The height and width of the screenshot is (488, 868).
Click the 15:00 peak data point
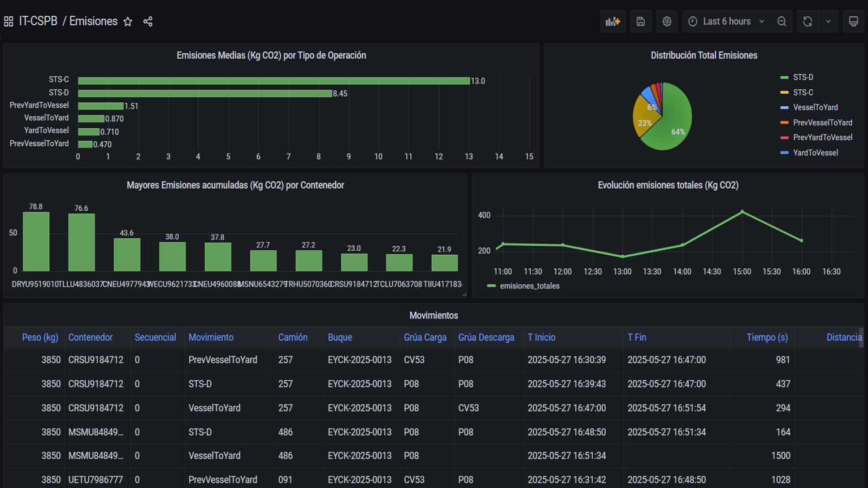coord(742,212)
